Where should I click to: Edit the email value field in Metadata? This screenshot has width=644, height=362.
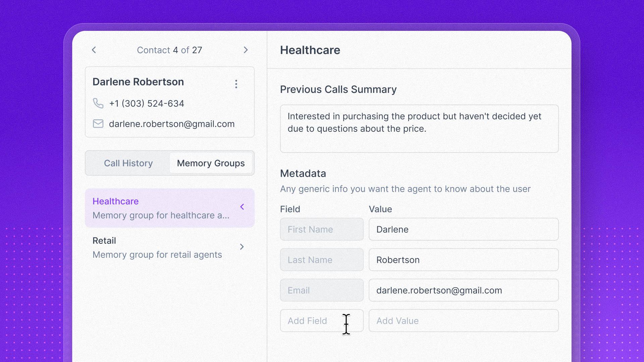click(x=463, y=290)
